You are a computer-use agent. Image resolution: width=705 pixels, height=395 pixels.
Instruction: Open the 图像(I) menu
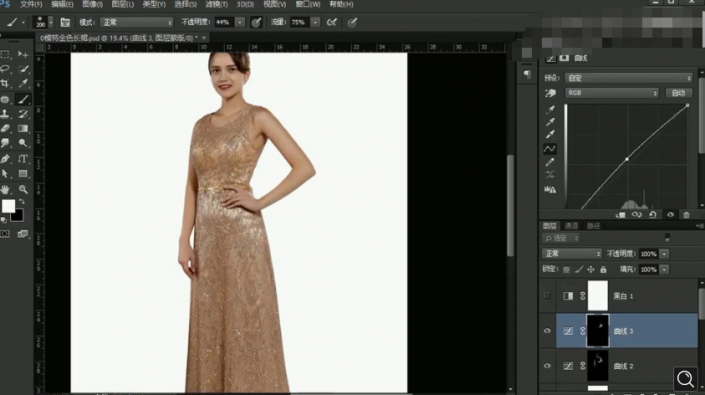92,4
